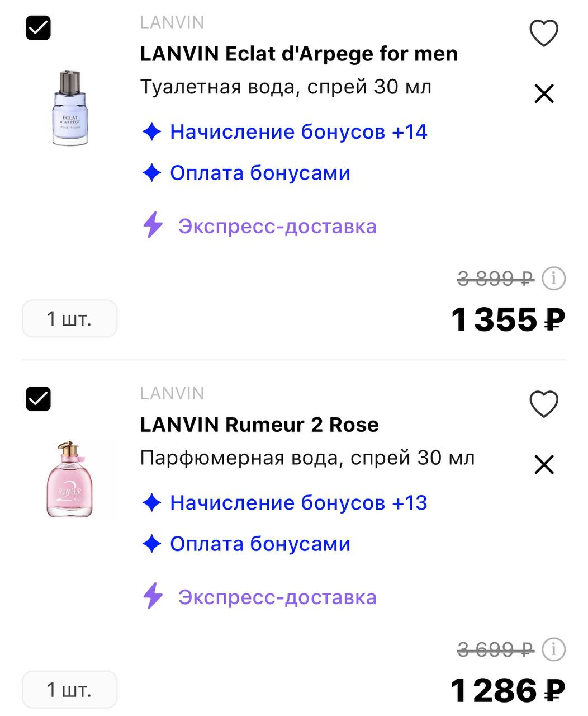The width and height of the screenshot is (588, 716).
Task: Open LANVIN Rumeur 2 Rose product title
Action: pos(259,425)
